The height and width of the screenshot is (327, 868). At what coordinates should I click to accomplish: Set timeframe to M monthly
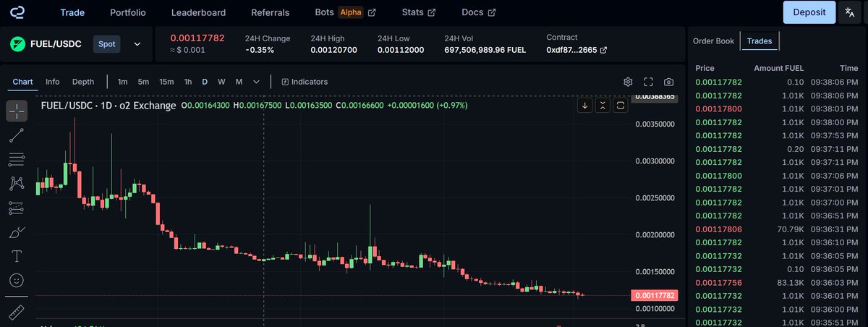click(x=239, y=82)
